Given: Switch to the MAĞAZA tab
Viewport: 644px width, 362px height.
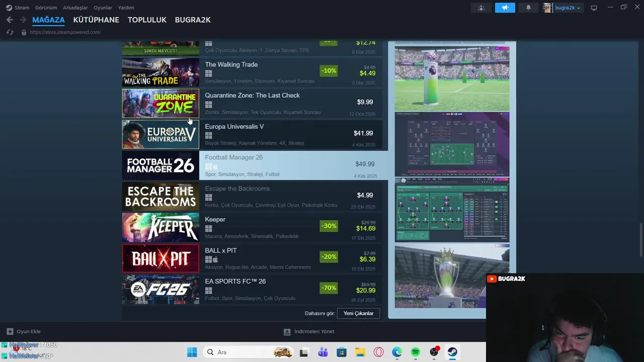Looking at the screenshot, I should coord(48,20).
